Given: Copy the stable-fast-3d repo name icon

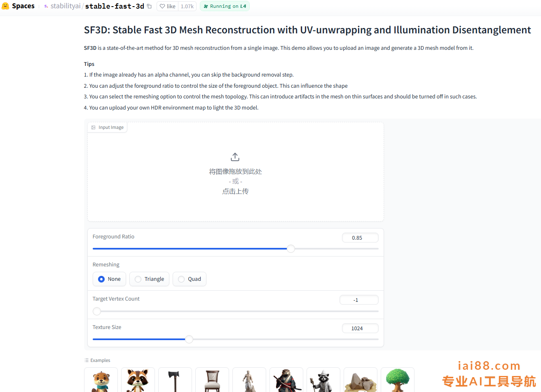Looking at the screenshot, I should coord(149,6).
